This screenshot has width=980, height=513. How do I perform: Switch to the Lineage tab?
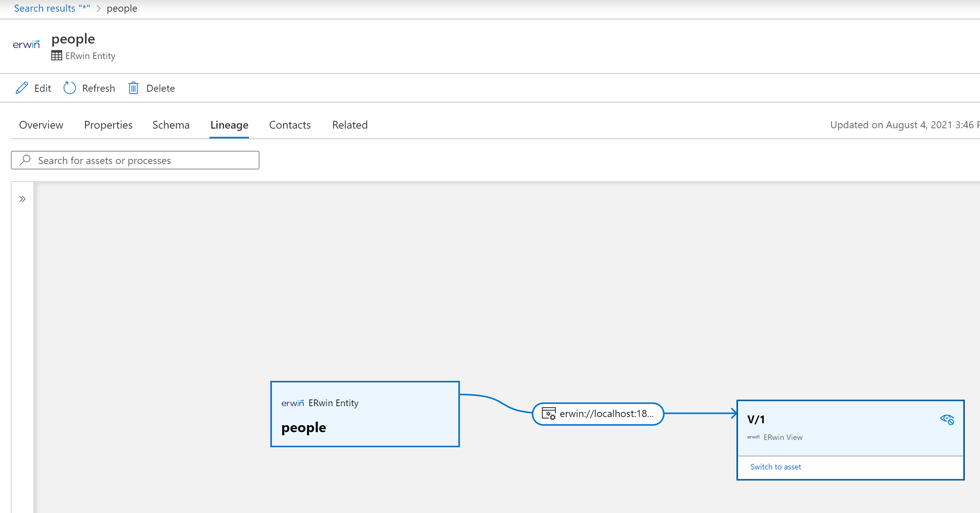(230, 124)
